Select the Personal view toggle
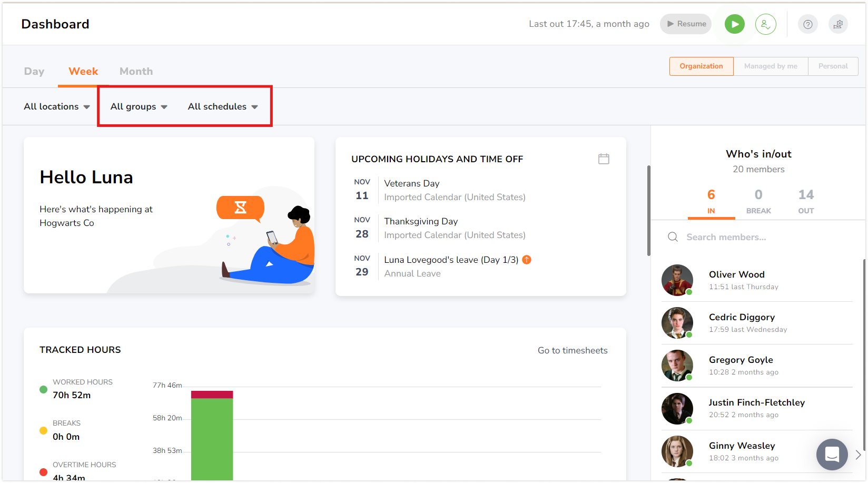 click(x=833, y=66)
